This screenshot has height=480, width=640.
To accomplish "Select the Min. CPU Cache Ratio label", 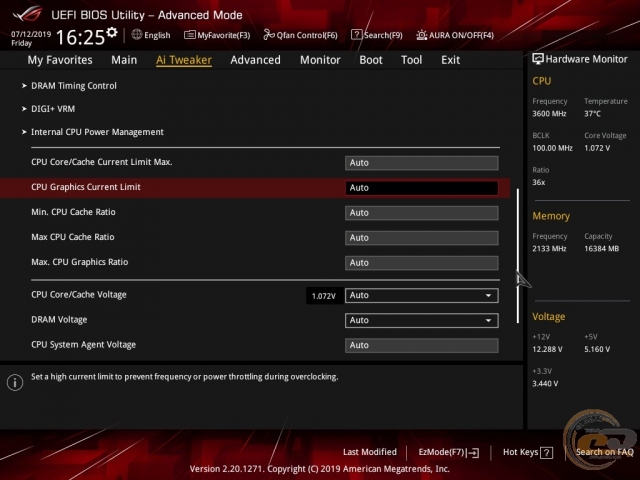I will (73, 212).
